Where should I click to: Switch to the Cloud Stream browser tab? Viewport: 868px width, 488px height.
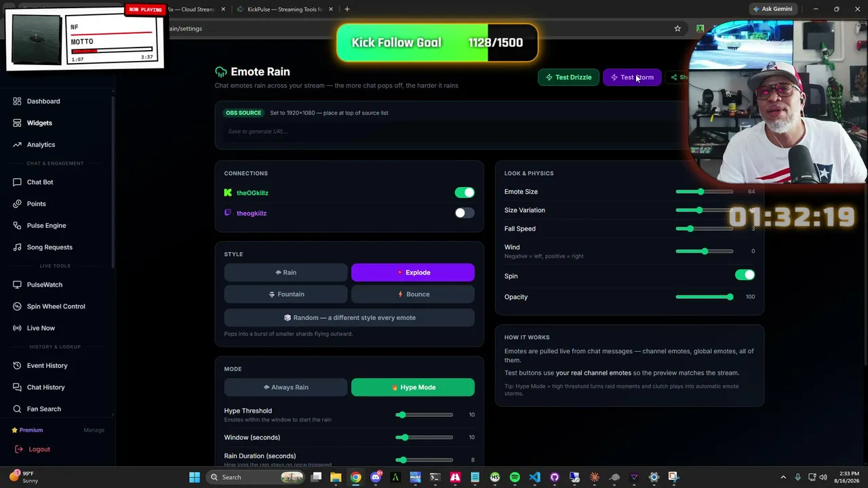point(193,9)
